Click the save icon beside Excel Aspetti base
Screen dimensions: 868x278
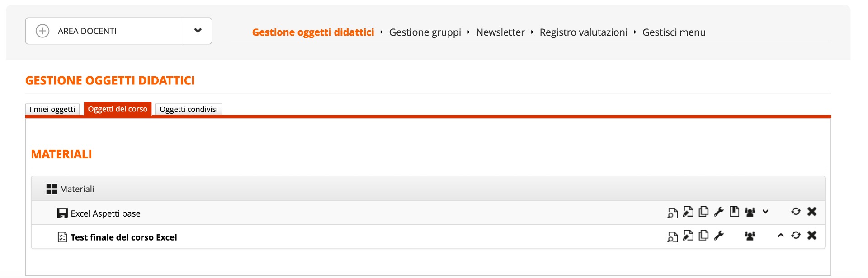[x=61, y=213]
